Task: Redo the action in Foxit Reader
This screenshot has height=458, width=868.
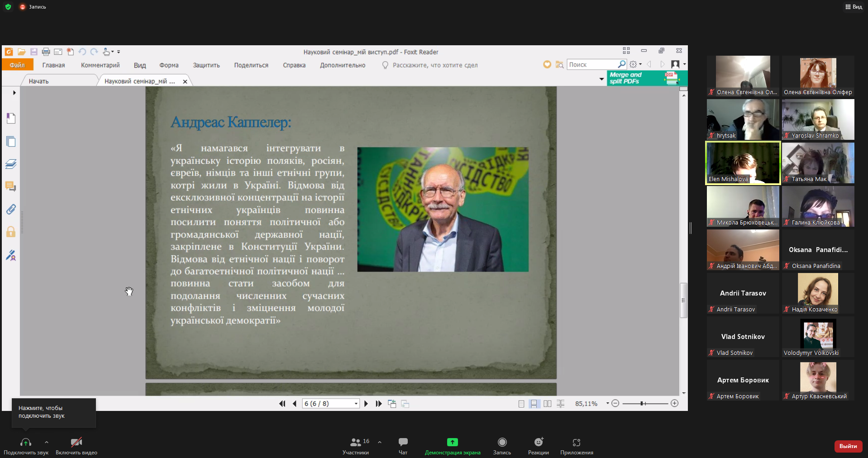Action: (94, 52)
